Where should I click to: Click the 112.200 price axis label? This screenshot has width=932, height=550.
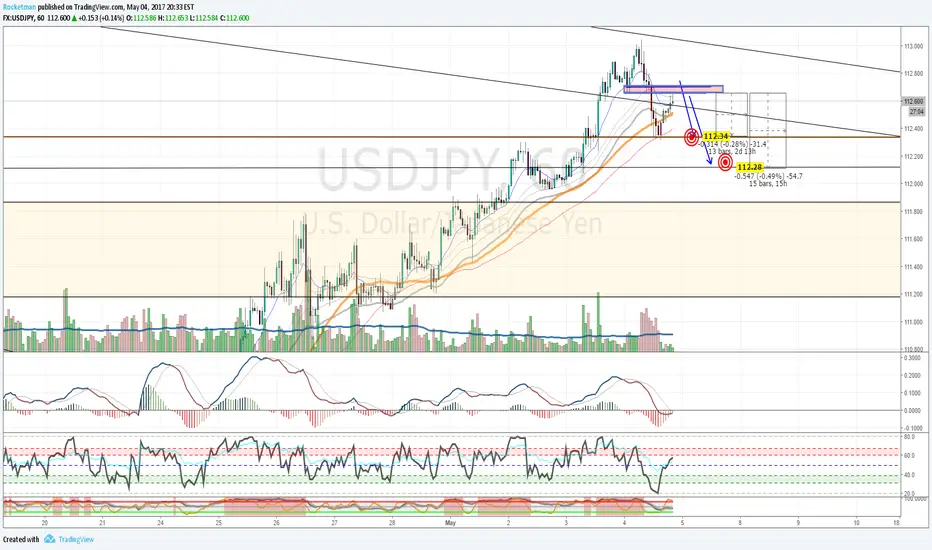point(914,156)
